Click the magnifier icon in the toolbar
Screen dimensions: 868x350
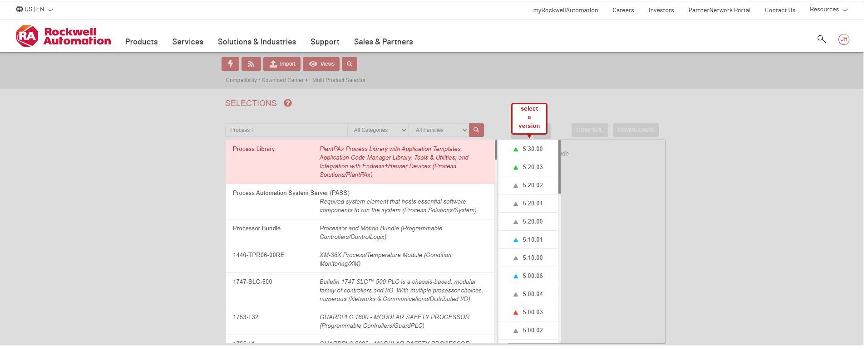pos(350,64)
